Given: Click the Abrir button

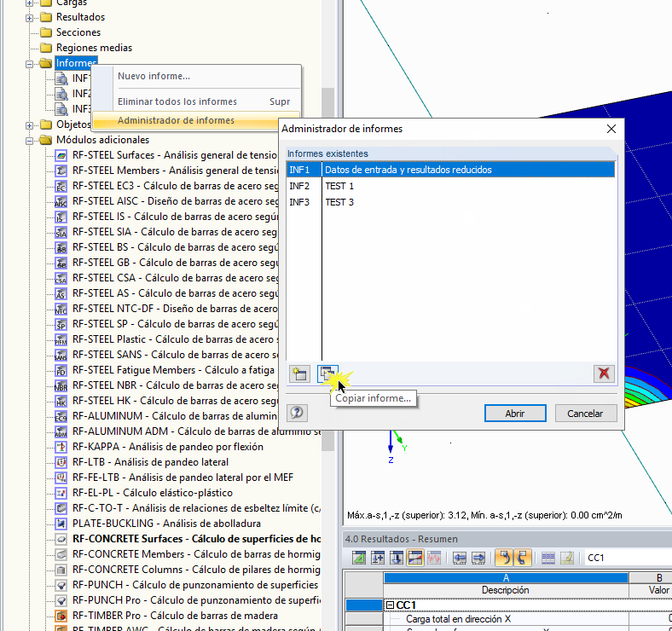Looking at the screenshot, I should coord(515,414).
